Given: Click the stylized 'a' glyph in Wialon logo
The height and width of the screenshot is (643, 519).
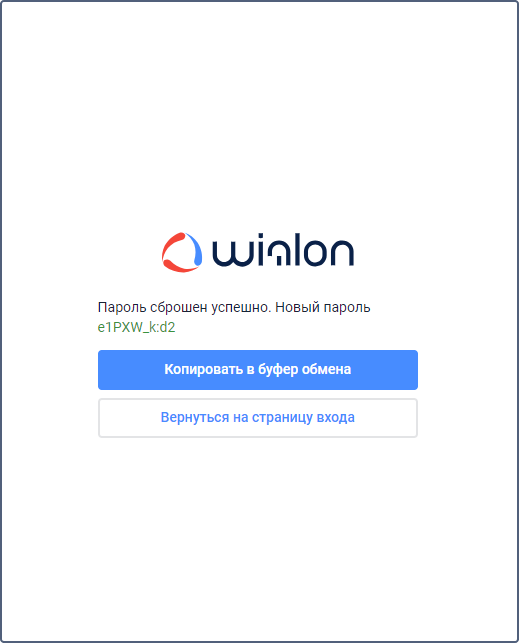Looking at the screenshot, I should pyautogui.click(x=277, y=253).
